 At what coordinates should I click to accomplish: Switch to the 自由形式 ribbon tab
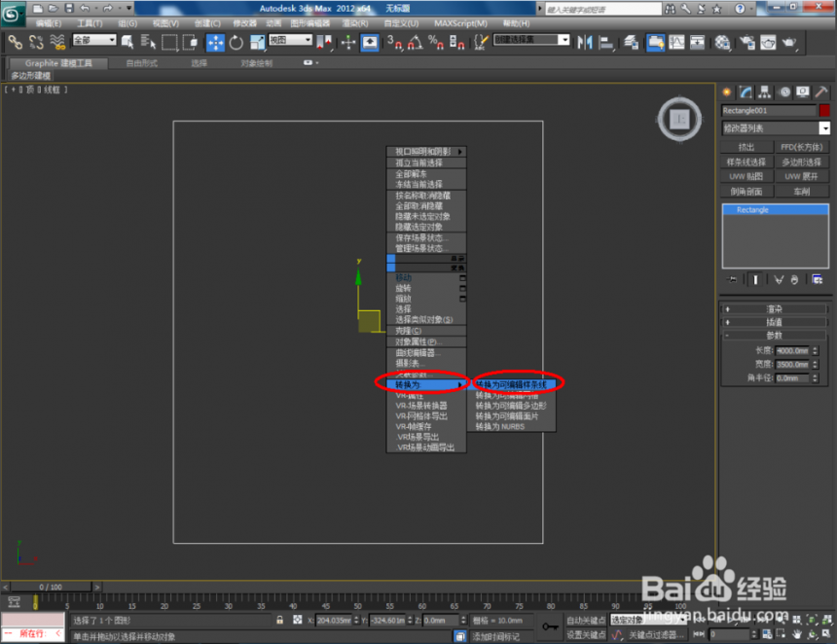[142, 63]
